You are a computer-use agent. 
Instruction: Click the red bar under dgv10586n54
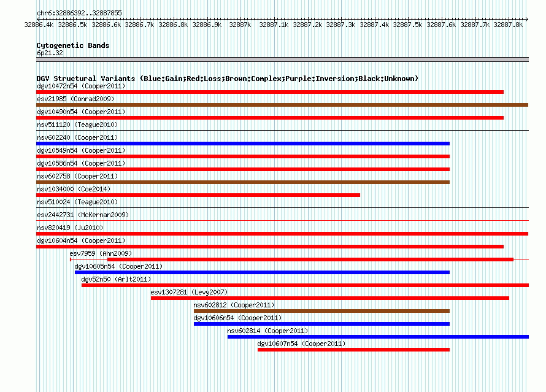pos(243,169)
